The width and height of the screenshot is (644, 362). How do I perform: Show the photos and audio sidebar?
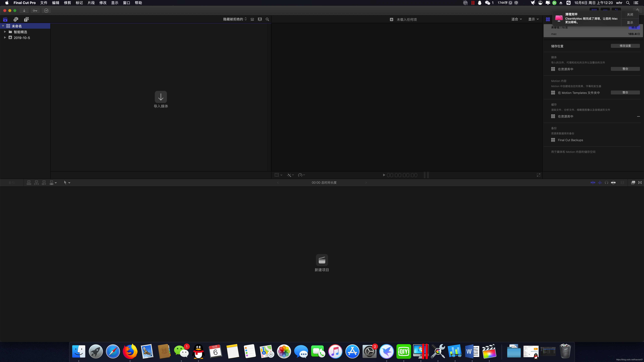(16, 19)
